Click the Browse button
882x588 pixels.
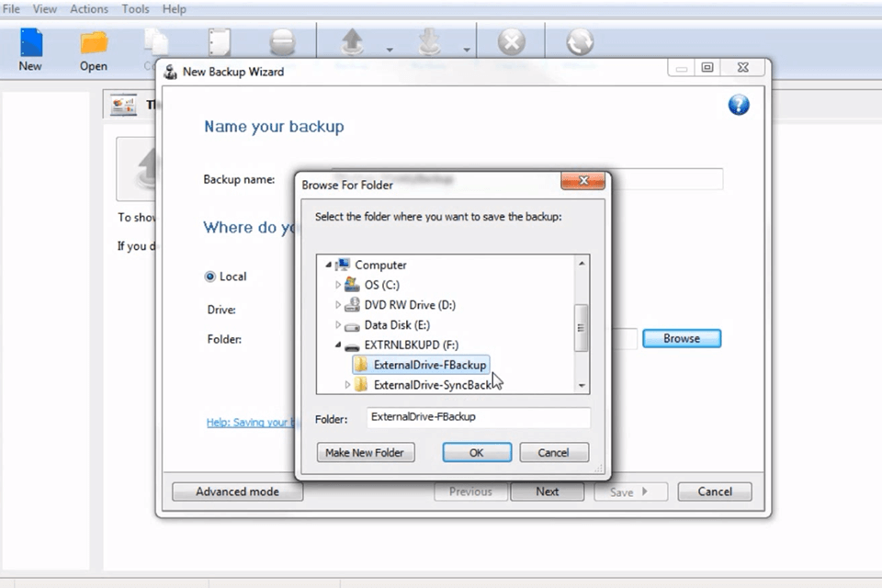pos(682,338)
